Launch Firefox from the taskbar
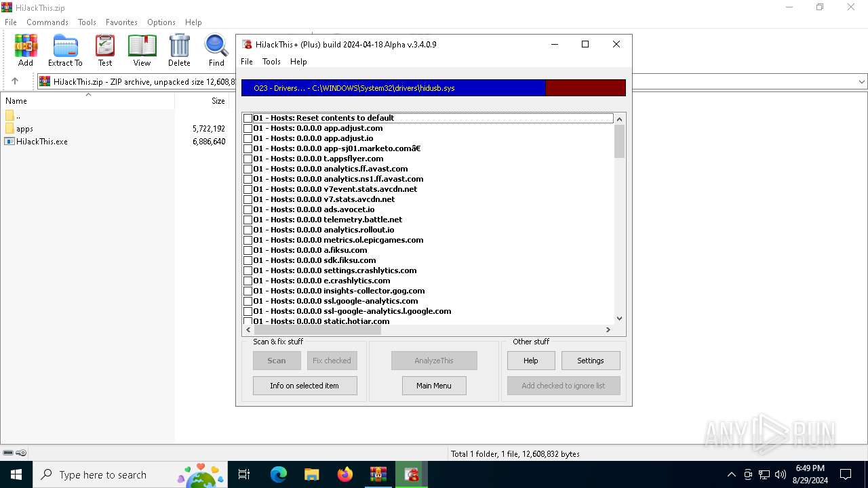 coord(344,474)
